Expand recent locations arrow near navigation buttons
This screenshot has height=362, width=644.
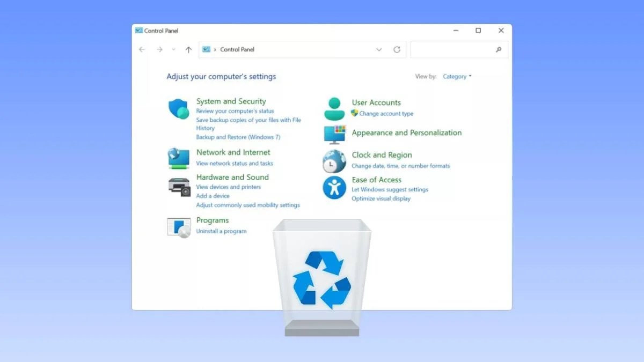click(x=173, y=49)
